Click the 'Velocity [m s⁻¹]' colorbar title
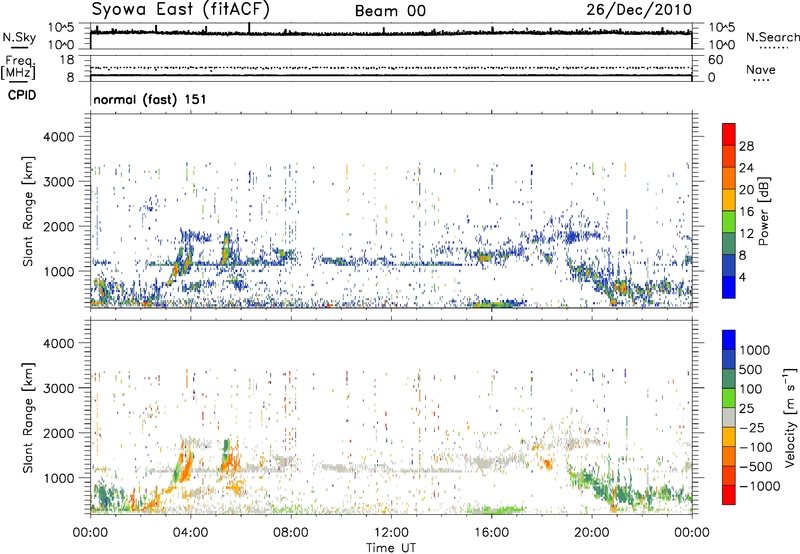The width and height of the screenshot is (800, 554). [790, 417]
